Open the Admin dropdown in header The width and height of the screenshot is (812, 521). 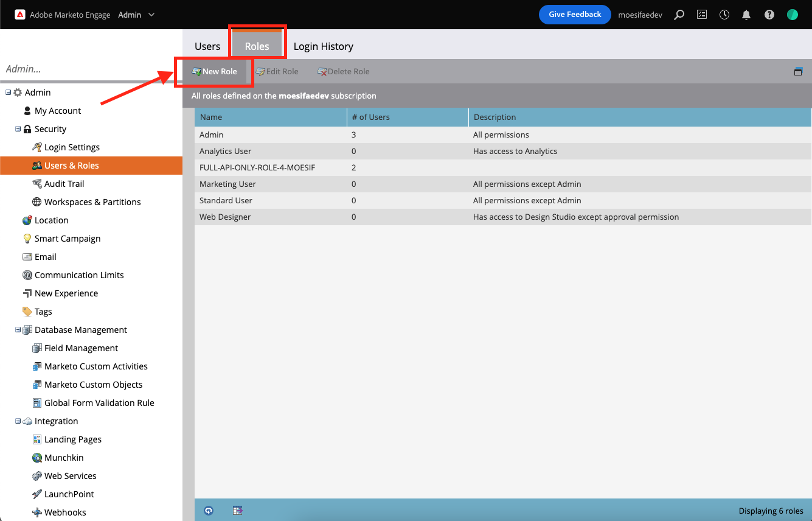tap(136, 15)
